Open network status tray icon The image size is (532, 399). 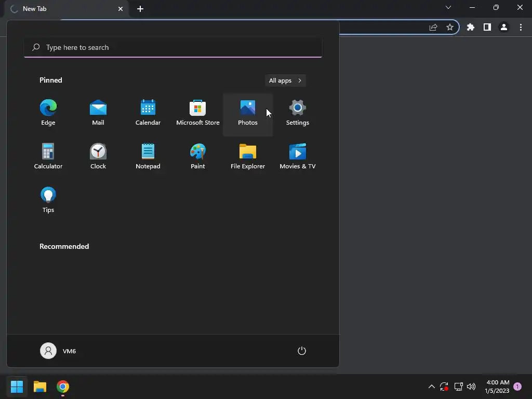[458, 387]
